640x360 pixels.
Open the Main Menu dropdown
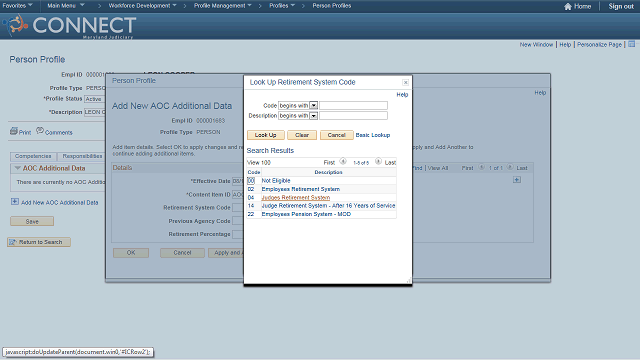coord(66,6)
